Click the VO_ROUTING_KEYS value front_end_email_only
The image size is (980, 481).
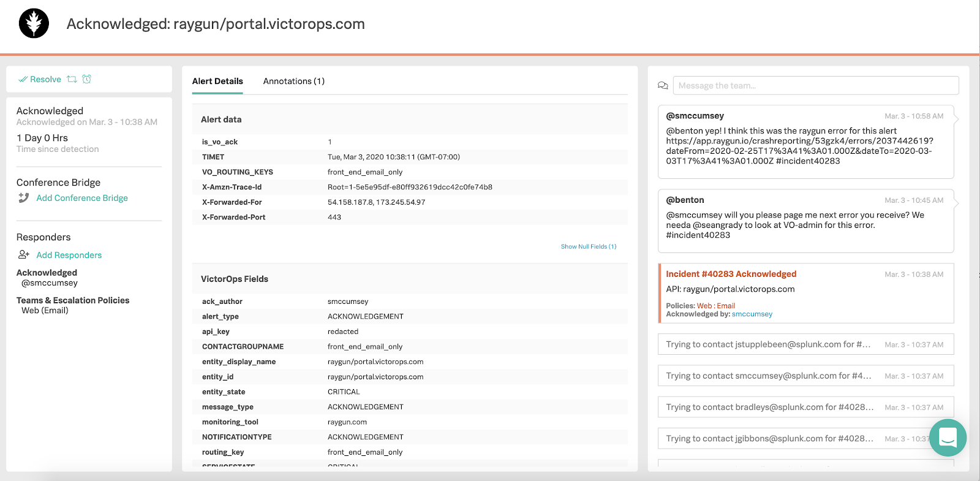pyautogui.click(x=365, y=172)
